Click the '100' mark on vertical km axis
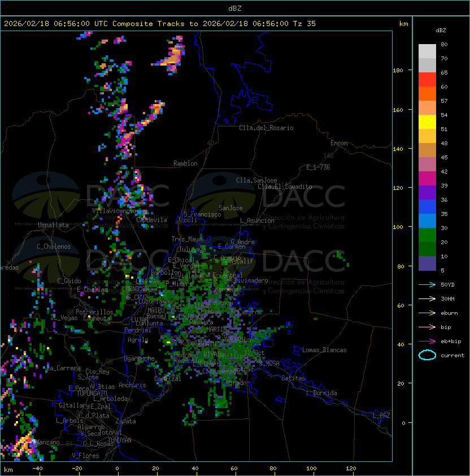Viewport: 470px width, 476px height. click(398, 227)
